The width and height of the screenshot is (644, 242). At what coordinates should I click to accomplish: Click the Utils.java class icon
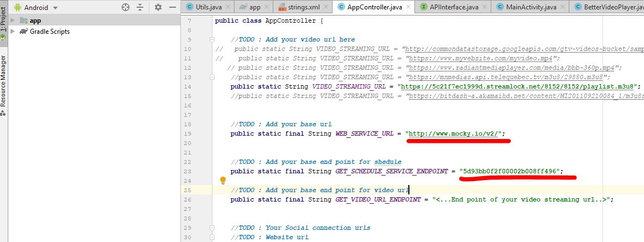[x=189, y=7]
